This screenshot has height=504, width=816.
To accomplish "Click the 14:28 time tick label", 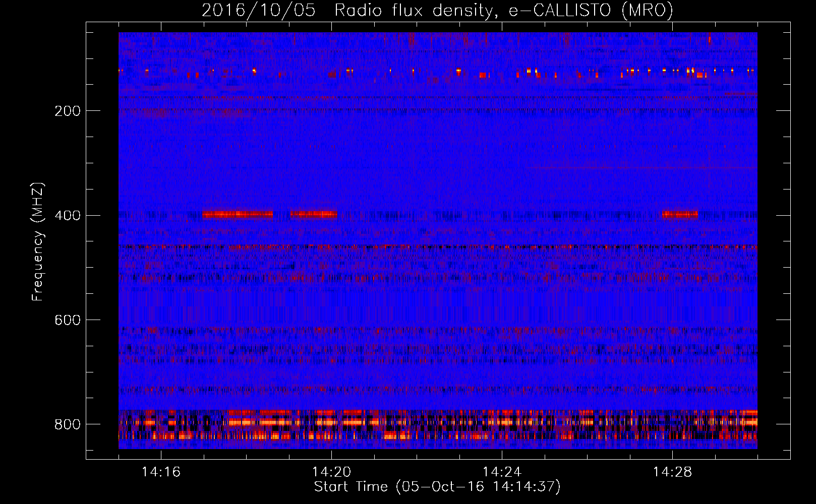I will 673,472.
